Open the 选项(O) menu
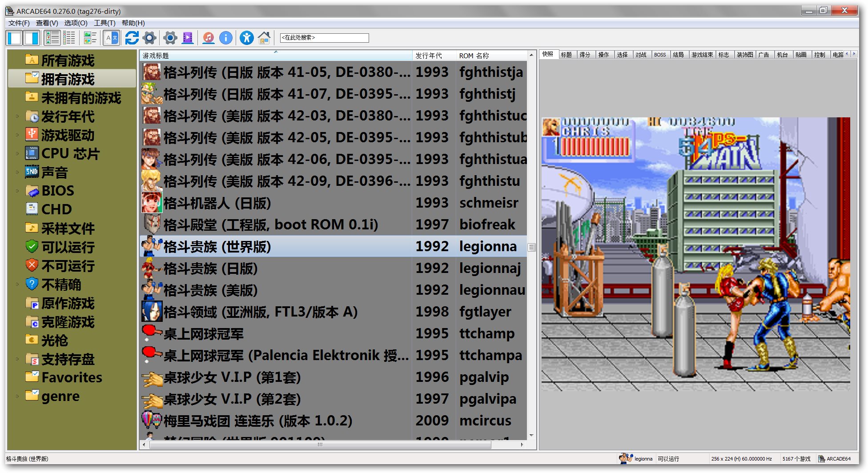 76,23
